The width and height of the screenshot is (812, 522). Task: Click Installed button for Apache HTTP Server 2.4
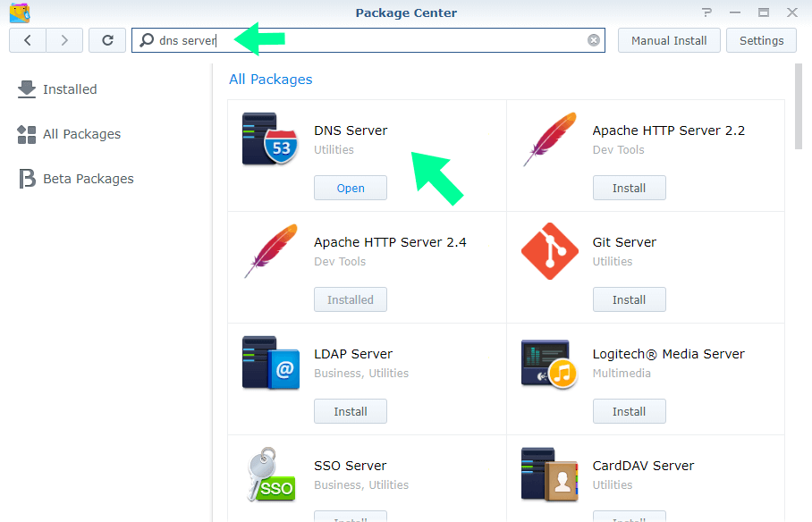350,299
